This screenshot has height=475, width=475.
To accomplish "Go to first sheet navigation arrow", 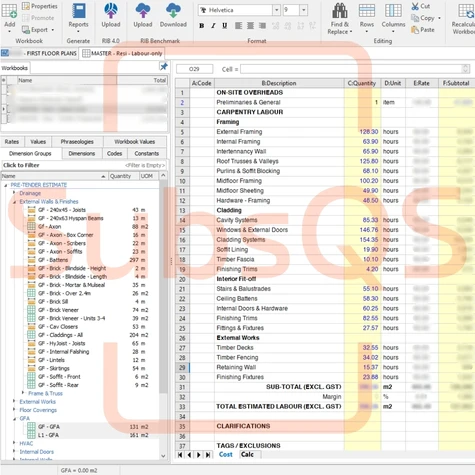I will pyautogui.click(x=180, y=455).
